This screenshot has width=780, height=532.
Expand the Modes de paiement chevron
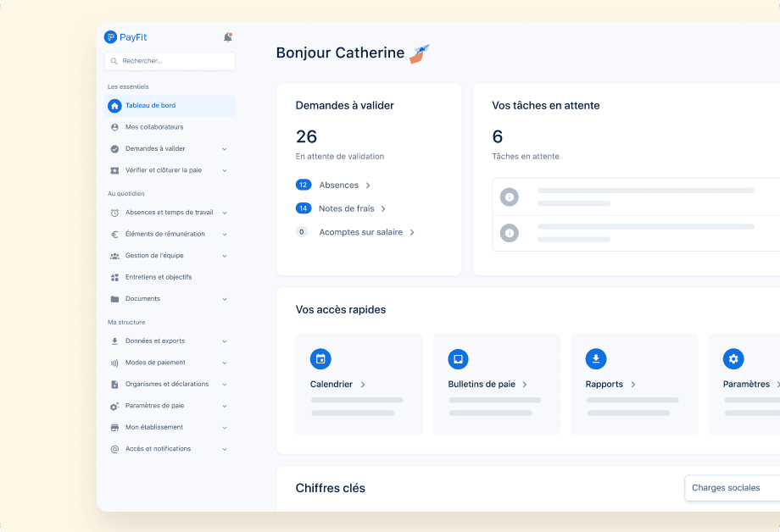[225, 363]
